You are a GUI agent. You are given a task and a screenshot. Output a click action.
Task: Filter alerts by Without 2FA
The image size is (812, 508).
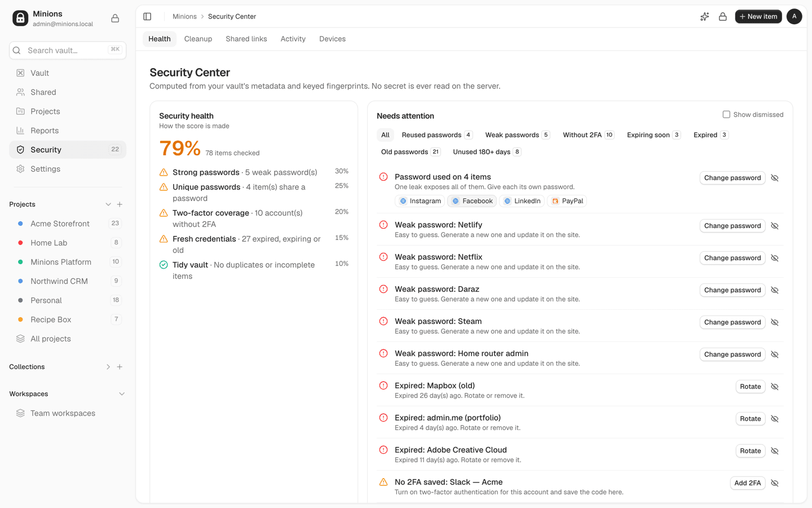pos(588,135)
